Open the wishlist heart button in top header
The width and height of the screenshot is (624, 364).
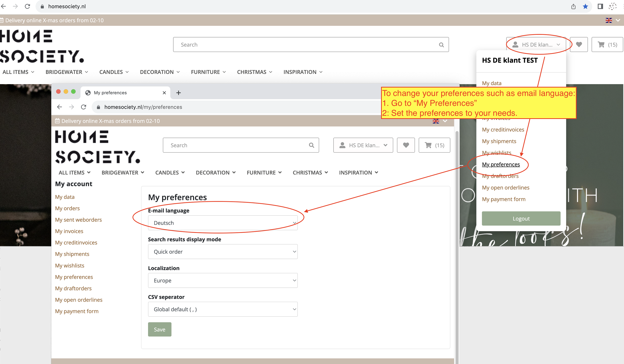(579, 45)
